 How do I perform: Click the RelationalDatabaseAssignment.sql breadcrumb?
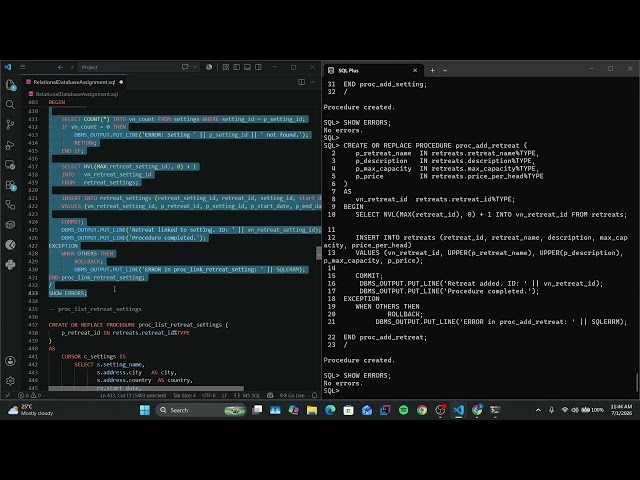point(73,94)
